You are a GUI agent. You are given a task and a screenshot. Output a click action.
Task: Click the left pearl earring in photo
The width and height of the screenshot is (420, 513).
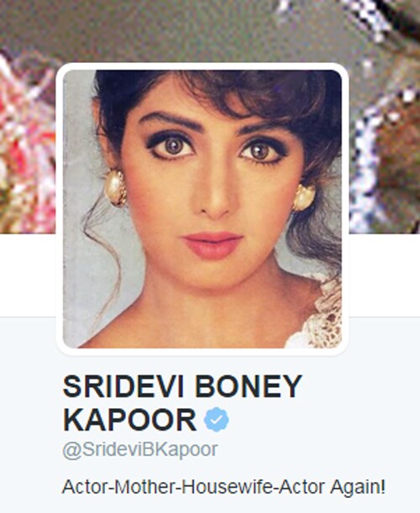pyautogui.click(x=116, y=188)
